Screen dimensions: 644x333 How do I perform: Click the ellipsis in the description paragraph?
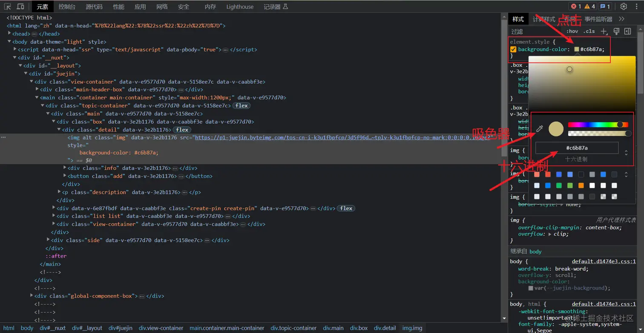(x=185, y=192)
